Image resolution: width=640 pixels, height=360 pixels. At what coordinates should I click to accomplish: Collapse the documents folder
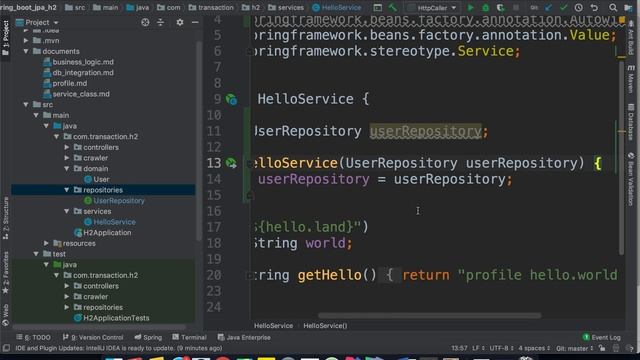point(26,51)
